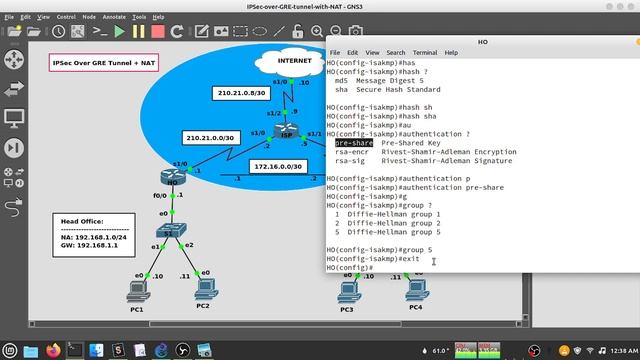640x360 pixels.
Task: Select PC2 computer node
Action: (206, 289)
